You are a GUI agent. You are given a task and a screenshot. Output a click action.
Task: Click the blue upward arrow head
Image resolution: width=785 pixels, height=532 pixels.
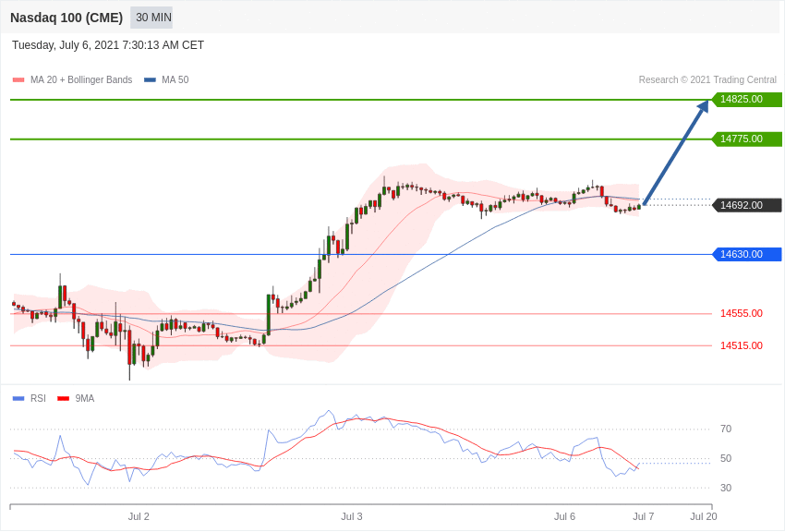703,105
